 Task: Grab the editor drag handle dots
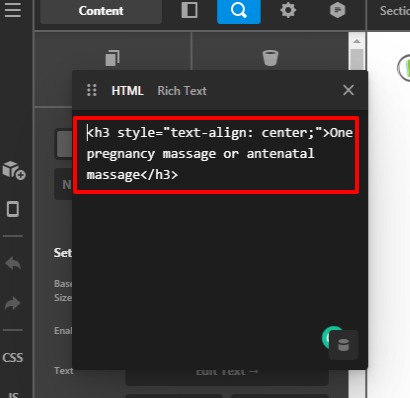(x=92, y=90)
